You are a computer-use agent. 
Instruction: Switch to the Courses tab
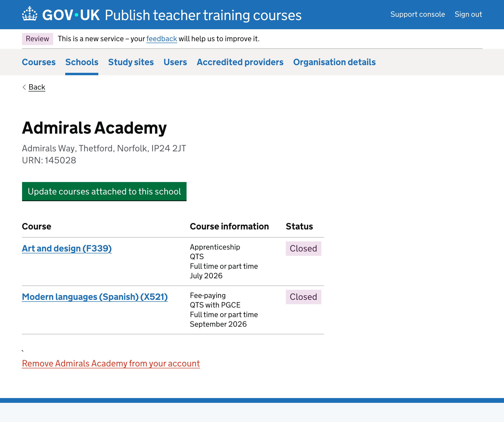(39, 62)
